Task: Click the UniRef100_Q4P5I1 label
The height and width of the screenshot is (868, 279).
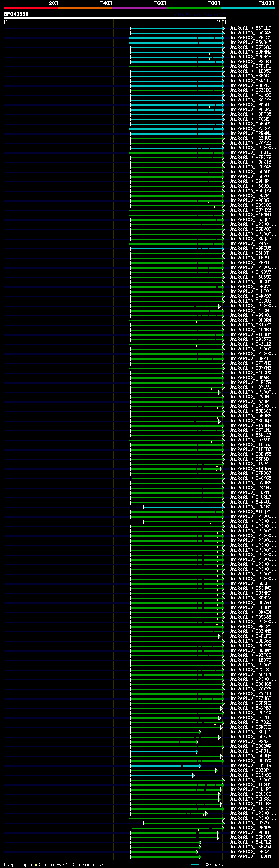Action: 250,751
